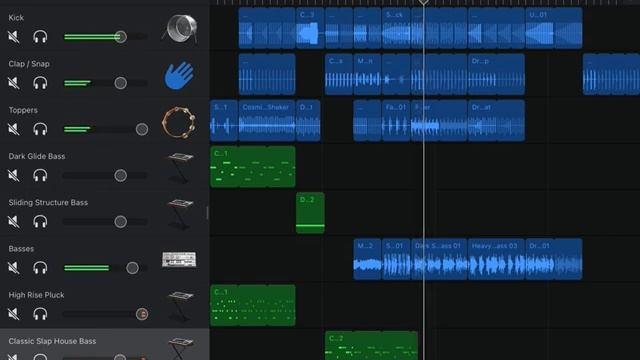
Task: Adjust Dark Glide Bass volume slider
Action: point(120,176)
